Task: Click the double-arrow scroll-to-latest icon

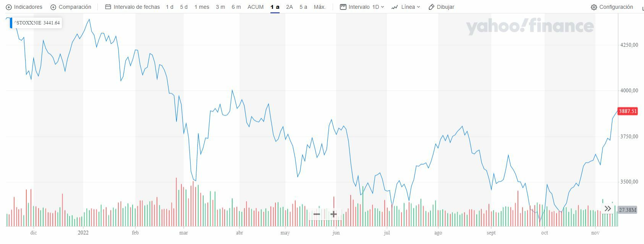Action: (608, 209)
